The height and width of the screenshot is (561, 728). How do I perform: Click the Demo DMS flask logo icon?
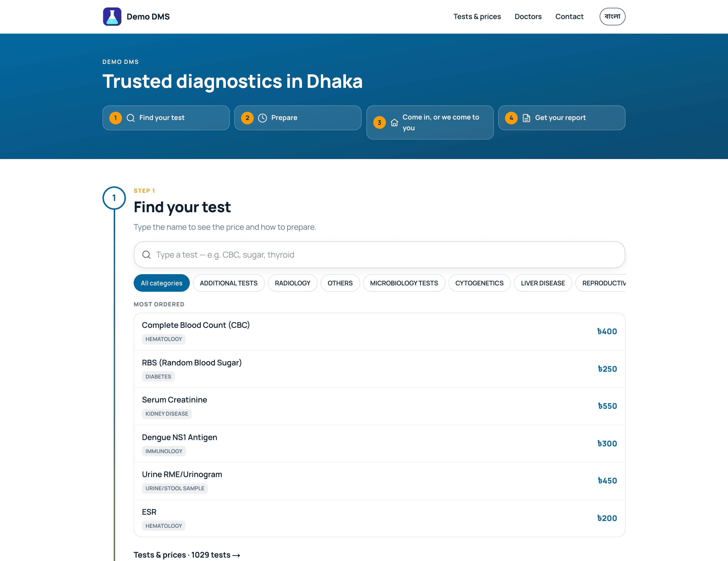(112, 16)
